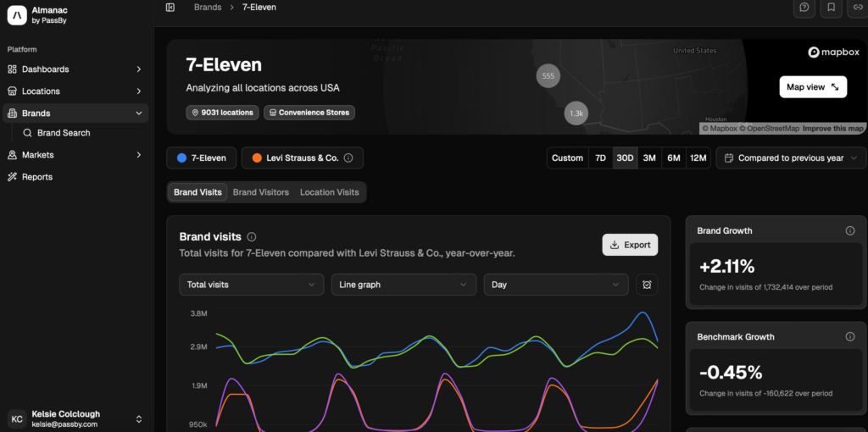Select the 6M time range
Screen dimensions: 868x432
(674, 158)
